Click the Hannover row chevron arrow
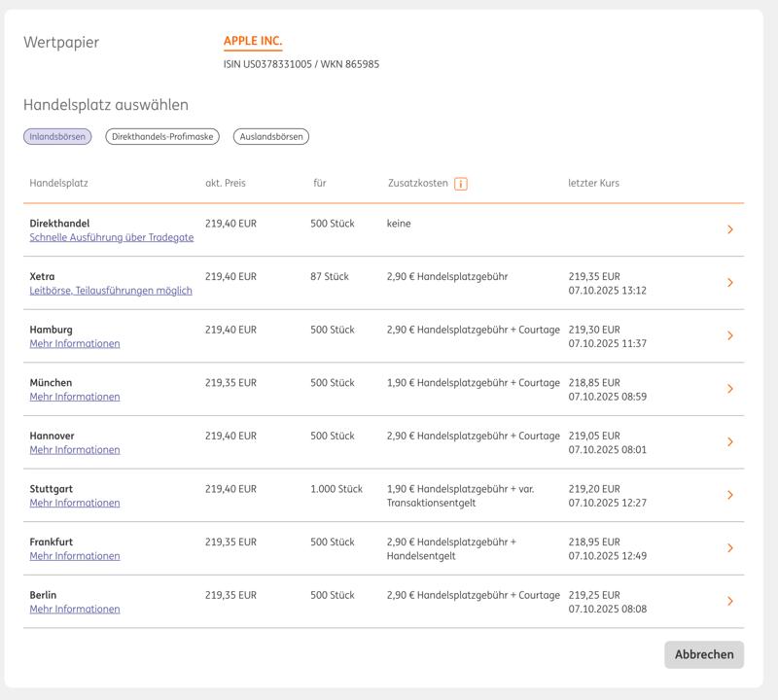 (729, 442)
